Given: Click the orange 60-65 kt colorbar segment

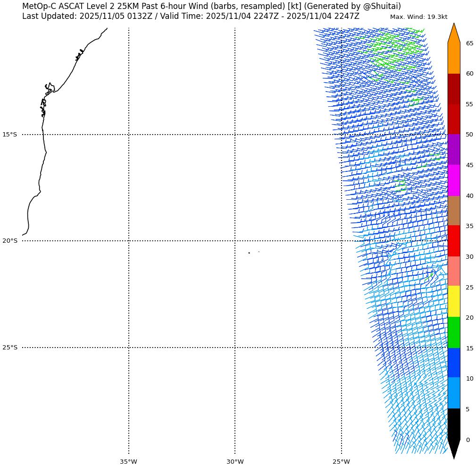Looking at the screenshot, I should click(453, 58).
